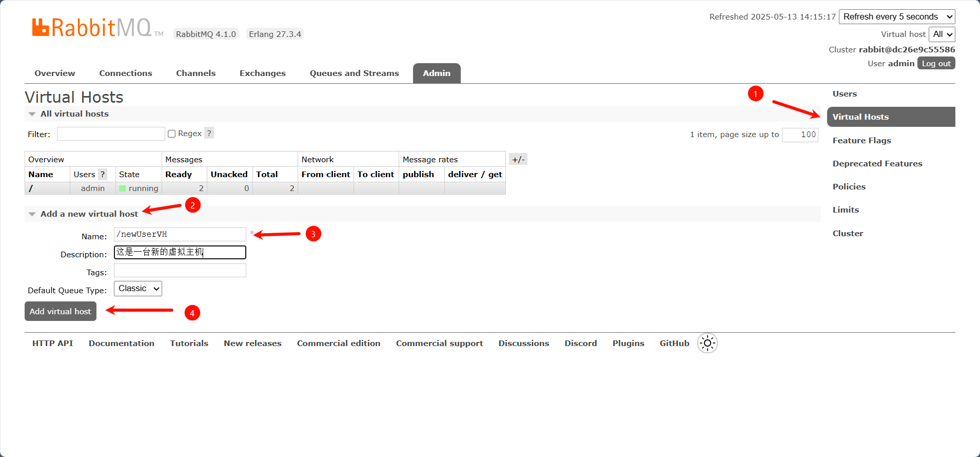Viewport: 980px width, 457px height.
Task: Open the HTTP API footer link
Action: point(52,344)
